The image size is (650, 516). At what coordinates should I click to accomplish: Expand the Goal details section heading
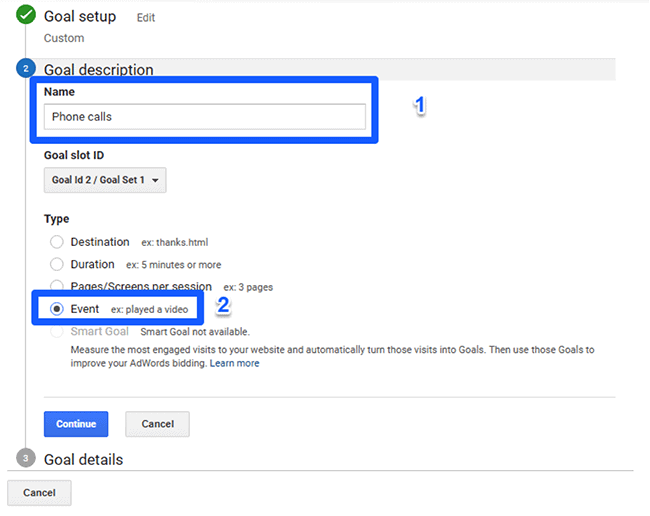(x=83, y=460)
